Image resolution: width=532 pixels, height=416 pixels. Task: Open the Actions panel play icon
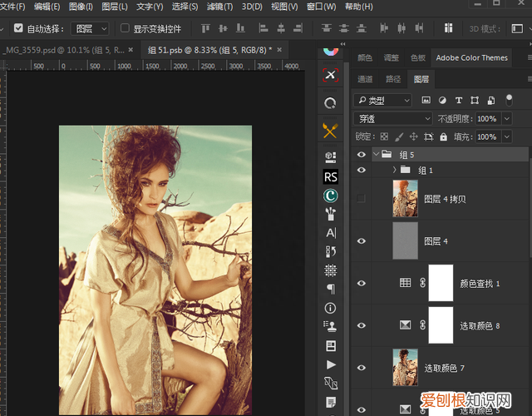point(330,364)
